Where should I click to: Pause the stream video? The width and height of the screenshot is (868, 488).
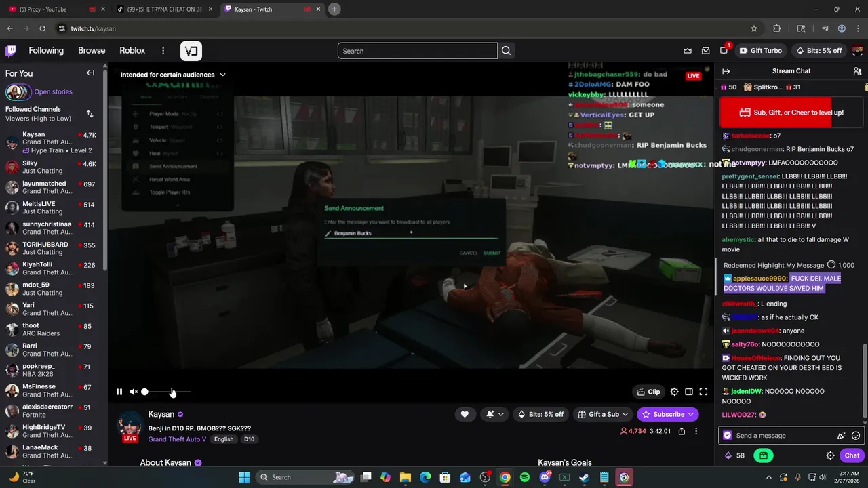click(119, 392)
